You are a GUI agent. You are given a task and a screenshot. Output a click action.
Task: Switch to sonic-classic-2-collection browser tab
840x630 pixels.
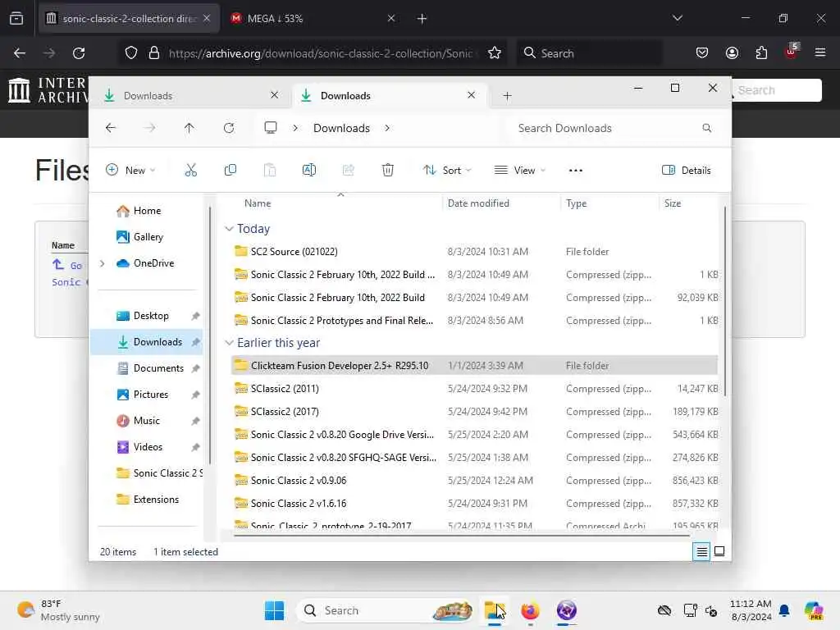point(129,18)
